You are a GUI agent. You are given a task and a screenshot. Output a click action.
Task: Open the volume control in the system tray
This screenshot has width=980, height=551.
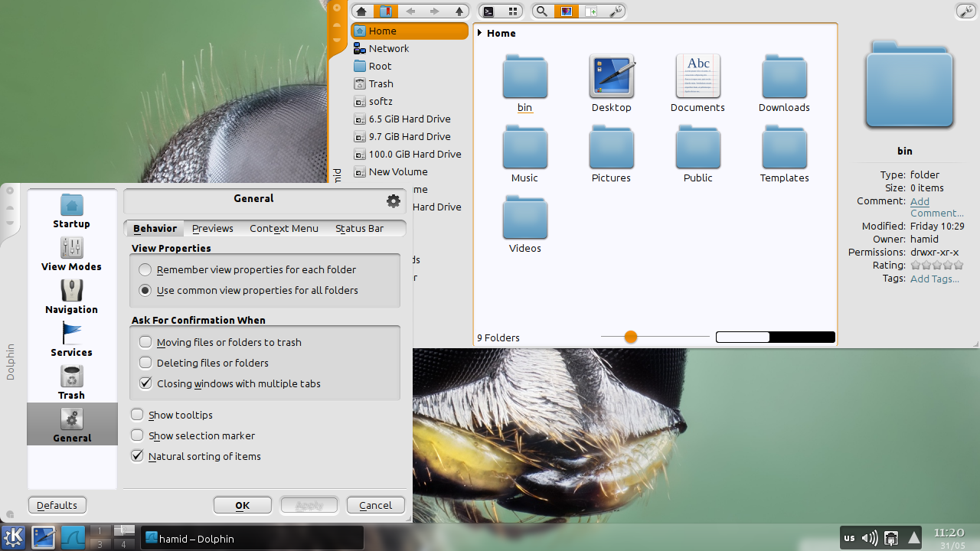[x=870, y=538]
